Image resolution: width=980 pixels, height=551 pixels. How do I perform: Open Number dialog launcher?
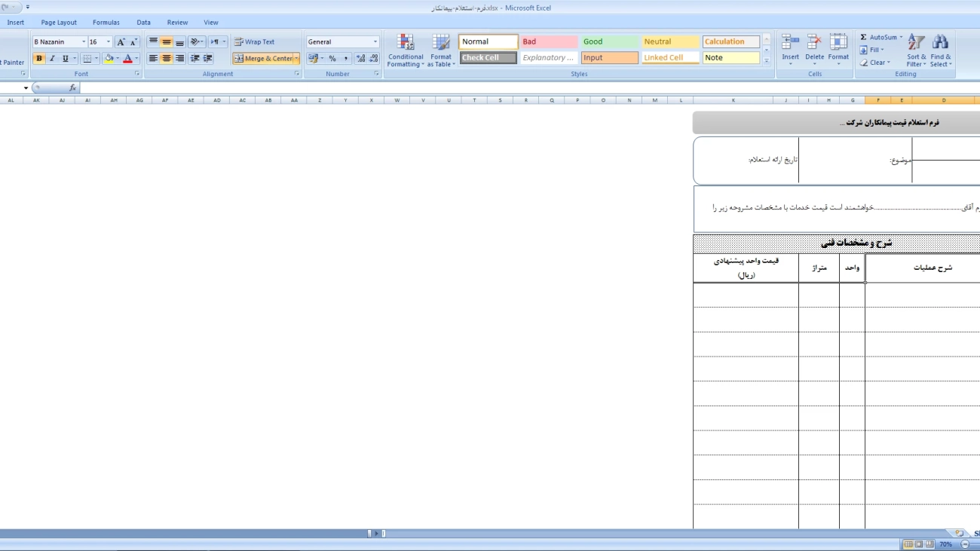376,74
